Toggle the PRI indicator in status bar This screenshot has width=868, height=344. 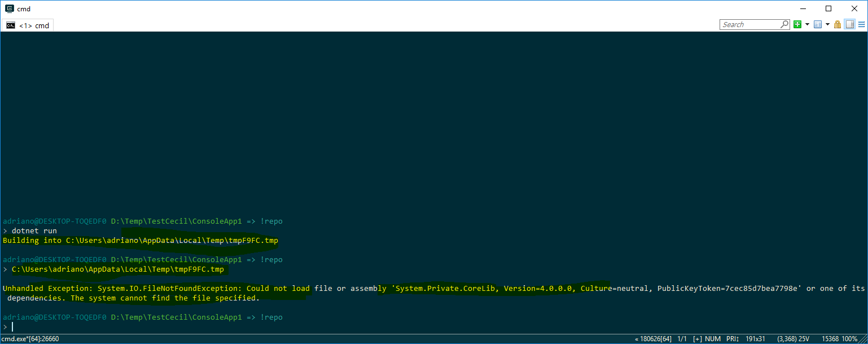point(731,339)
